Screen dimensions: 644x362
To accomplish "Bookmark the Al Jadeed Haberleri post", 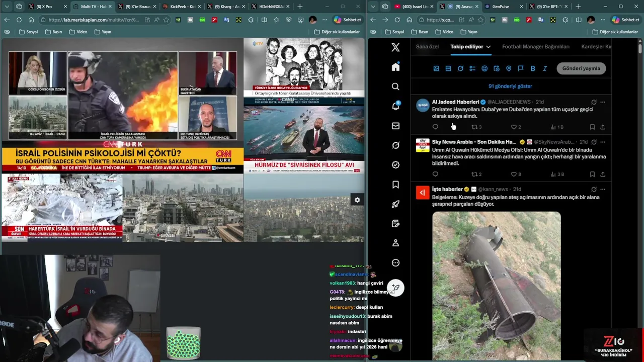I will pyautogui.click(x=592, y=127).
